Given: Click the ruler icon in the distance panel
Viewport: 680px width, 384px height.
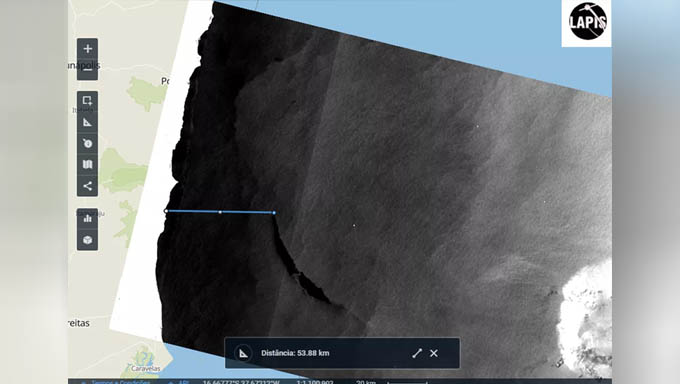Looking at the screenshot, I should tap(244, 353).
